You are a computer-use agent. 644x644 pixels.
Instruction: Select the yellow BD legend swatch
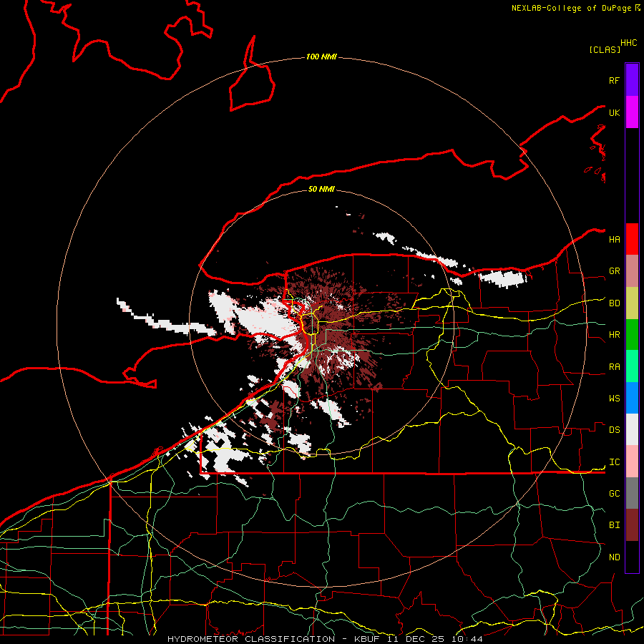pos(632,303)
